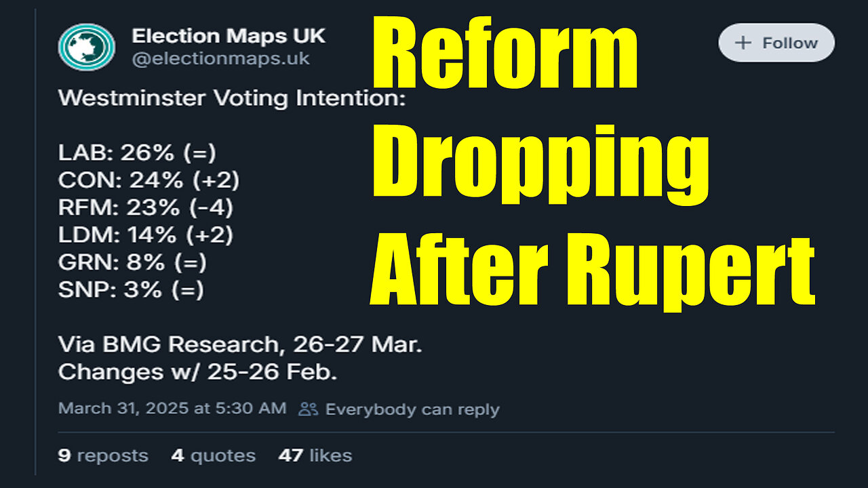The image size is (868, 488).
Task: Click the LDM: 14% (+2) line
Action: 146,235
